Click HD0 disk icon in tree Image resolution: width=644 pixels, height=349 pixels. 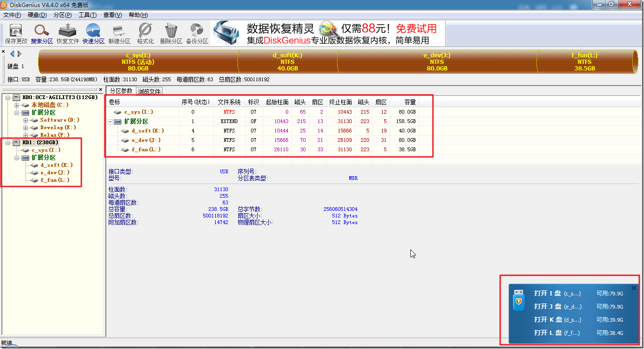click(x=16, y=97)
